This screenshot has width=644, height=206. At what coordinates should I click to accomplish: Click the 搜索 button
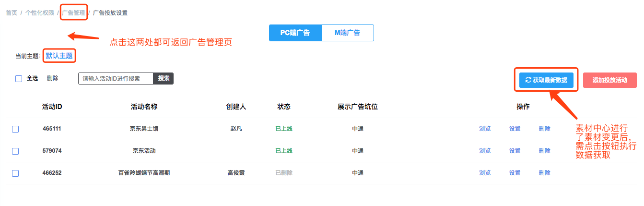pyautogui.click(x=163, y=78)
